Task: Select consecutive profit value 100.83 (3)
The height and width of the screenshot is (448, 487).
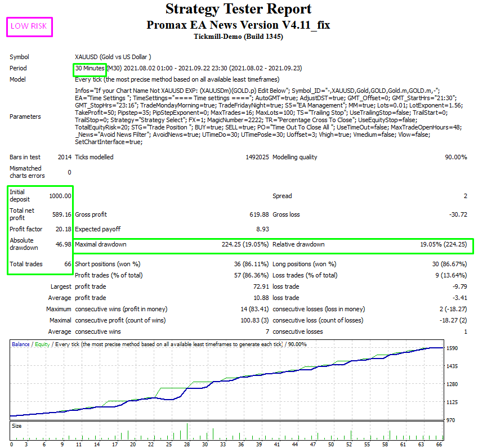Action: pos(254,320)
